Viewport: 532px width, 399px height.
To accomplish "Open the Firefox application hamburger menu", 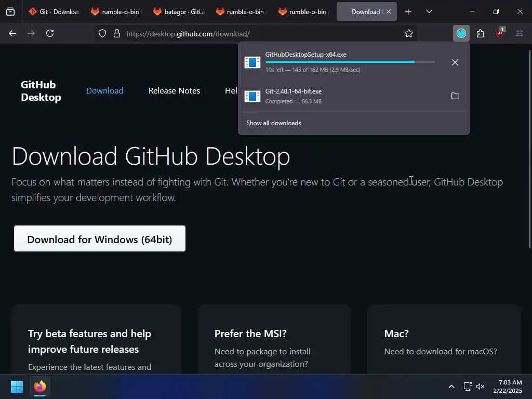I will (x=520, y=33).
